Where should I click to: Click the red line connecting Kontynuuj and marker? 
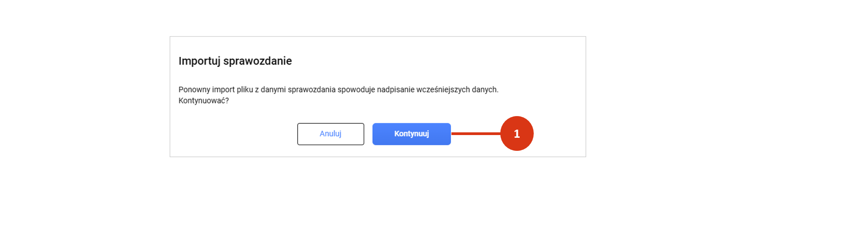coord(476,134)
